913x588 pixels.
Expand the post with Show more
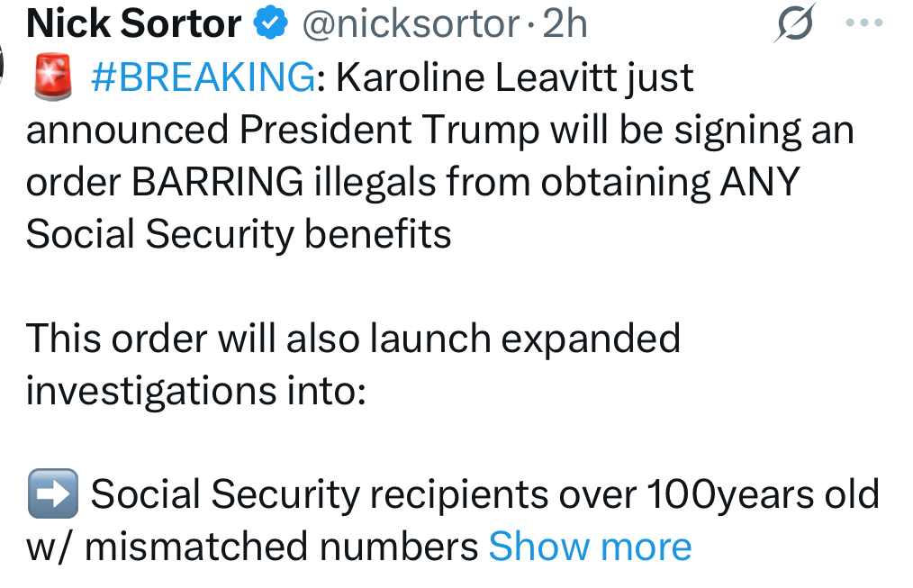[x=590, y=547]
